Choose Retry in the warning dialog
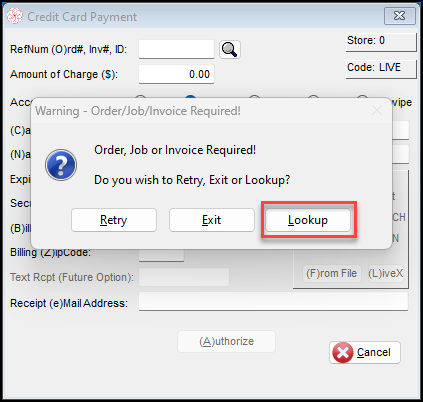This screenshot has height=402, width=423. (114, 220)
